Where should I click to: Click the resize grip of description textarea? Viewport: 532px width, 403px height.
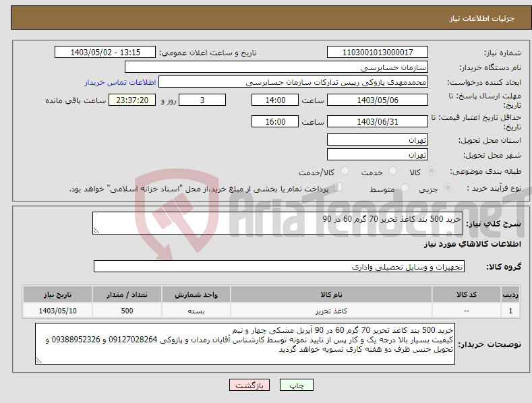[96, 230]
